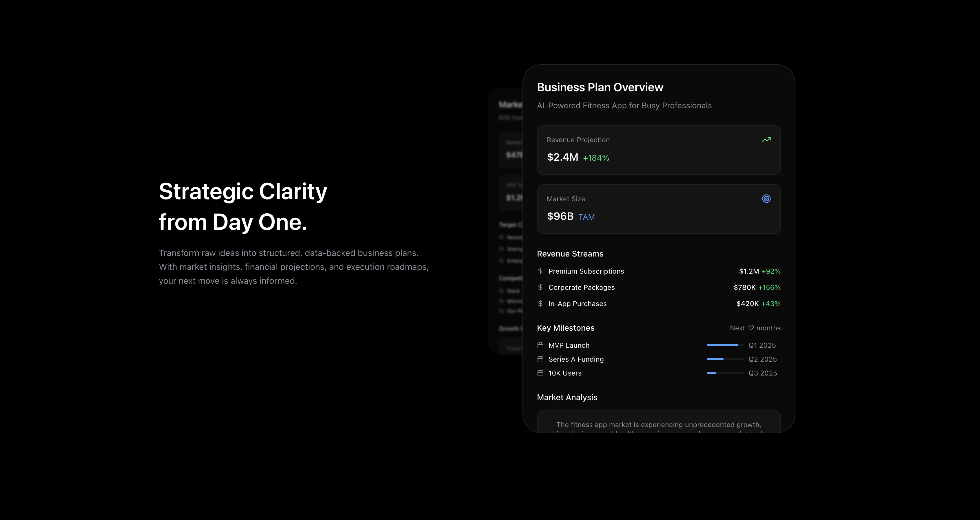Click dollar icon beside Corporate Packages
The height and width of the screenshot is (520, 980).
[540, 288]
